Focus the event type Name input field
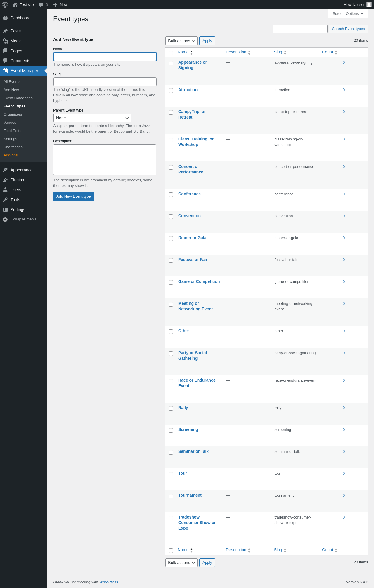 point(105,57)
